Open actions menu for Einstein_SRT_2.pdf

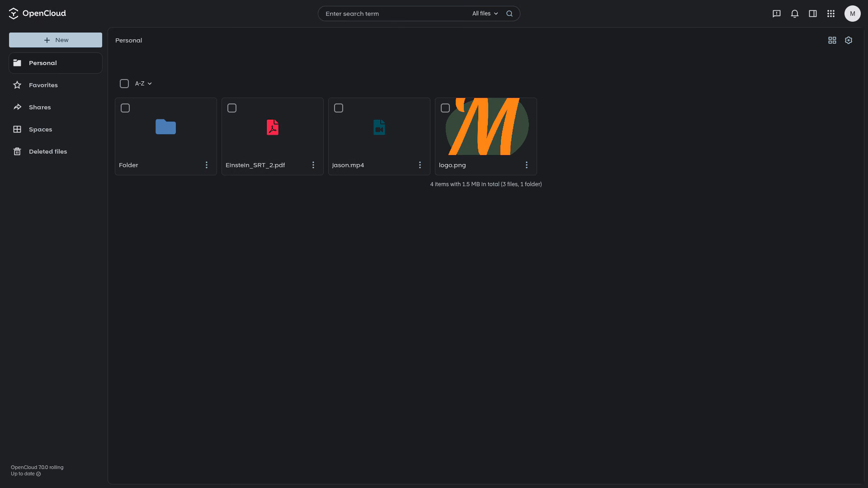point(313,165)
